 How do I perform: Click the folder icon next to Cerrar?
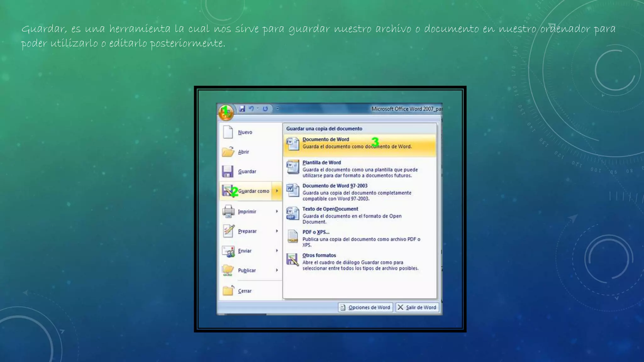point(228,290)
